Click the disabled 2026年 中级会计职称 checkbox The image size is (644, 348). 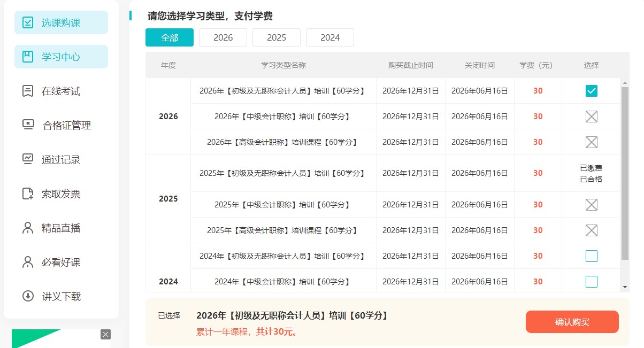coord(591,117)
